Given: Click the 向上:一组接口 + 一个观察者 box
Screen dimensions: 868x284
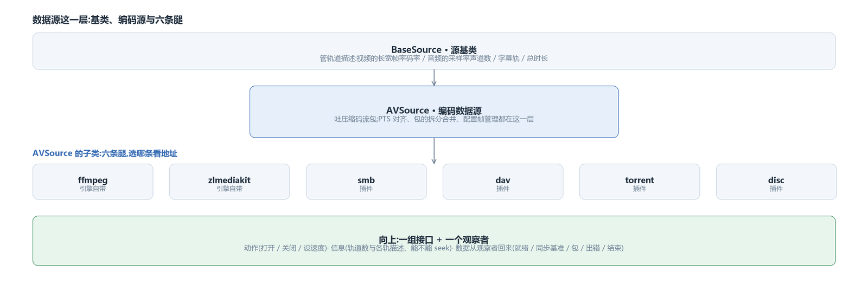Looking at the screenshot, I should coord(434,241).
